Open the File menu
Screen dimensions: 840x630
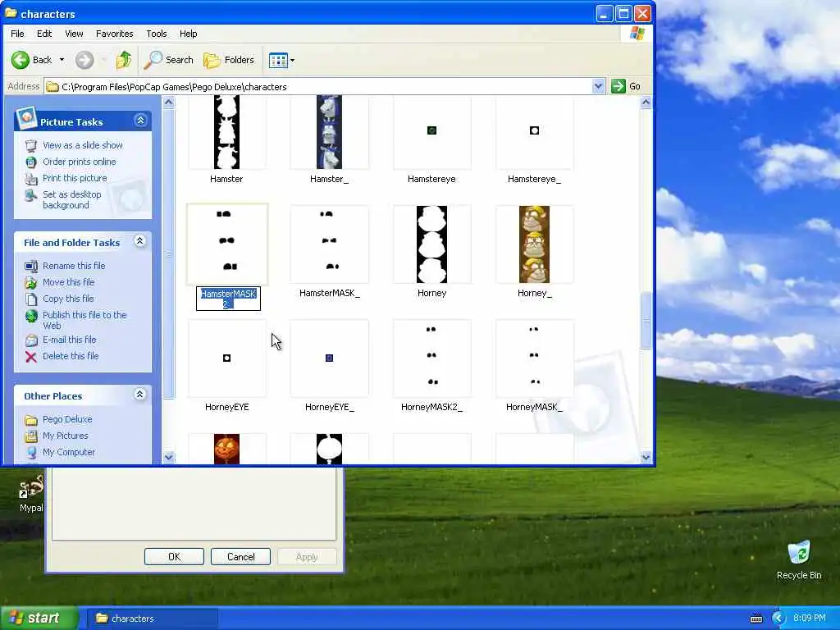(17, 34)
